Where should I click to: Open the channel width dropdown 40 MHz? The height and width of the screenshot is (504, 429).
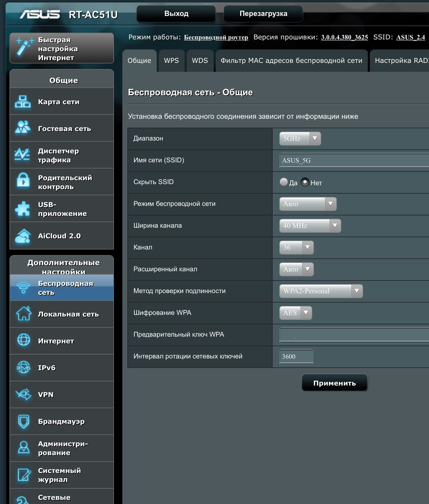click(310, 226)
